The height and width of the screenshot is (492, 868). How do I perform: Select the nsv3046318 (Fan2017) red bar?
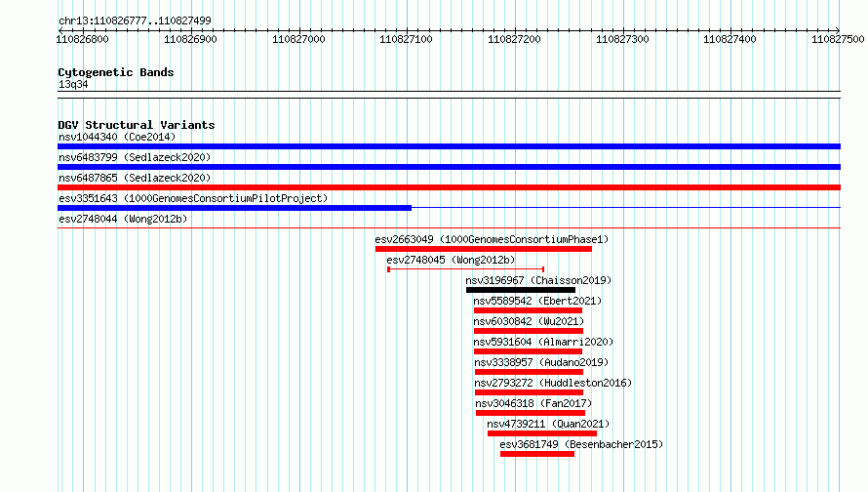(531, 413)
